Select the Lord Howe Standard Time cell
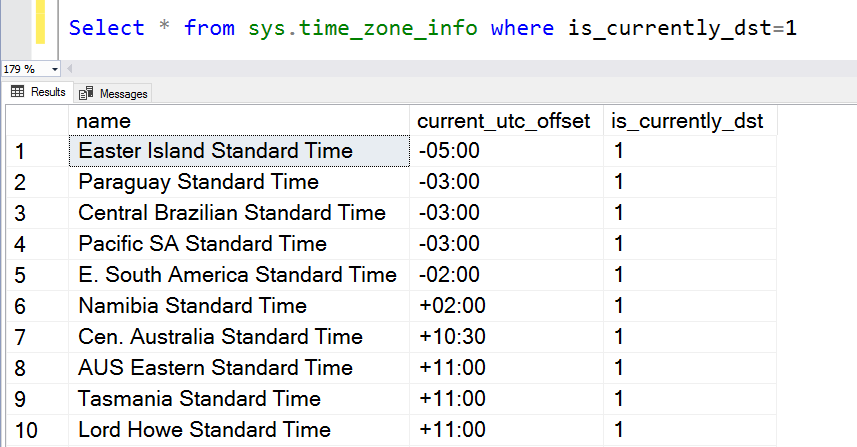The image size is (857, 447). [x=239, y=430]
